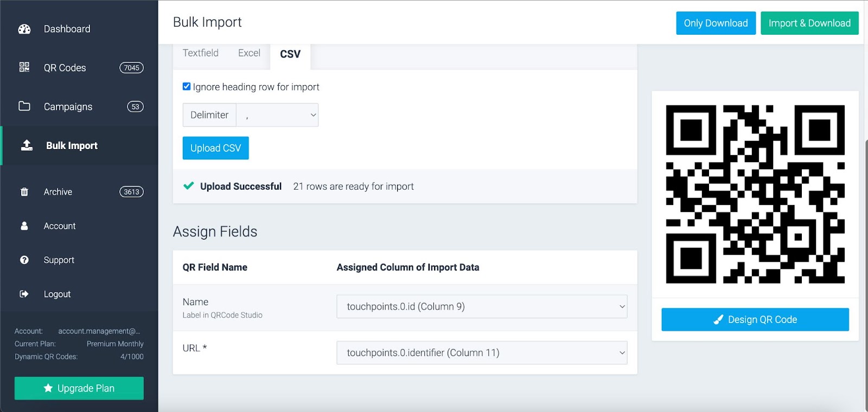Click the Upgrade Plan button

point(79,388)
